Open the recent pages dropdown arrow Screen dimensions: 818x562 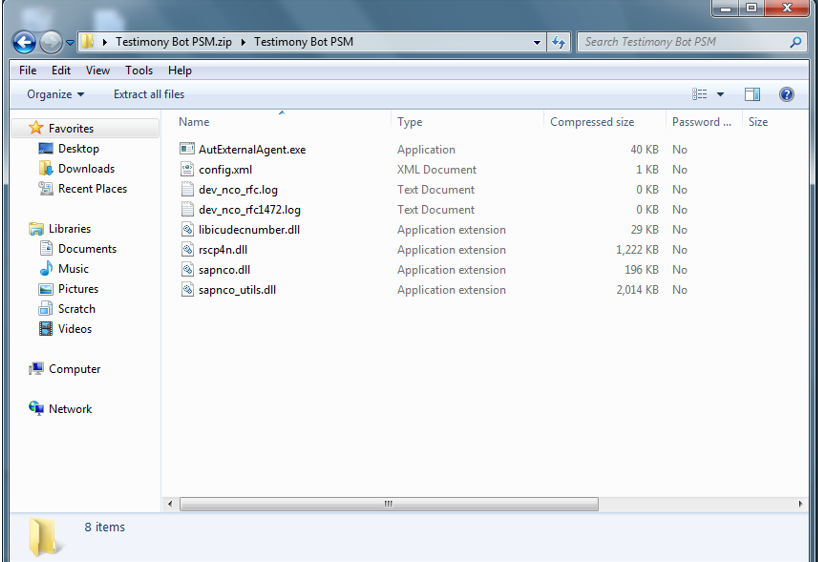(x=70, y=43)
